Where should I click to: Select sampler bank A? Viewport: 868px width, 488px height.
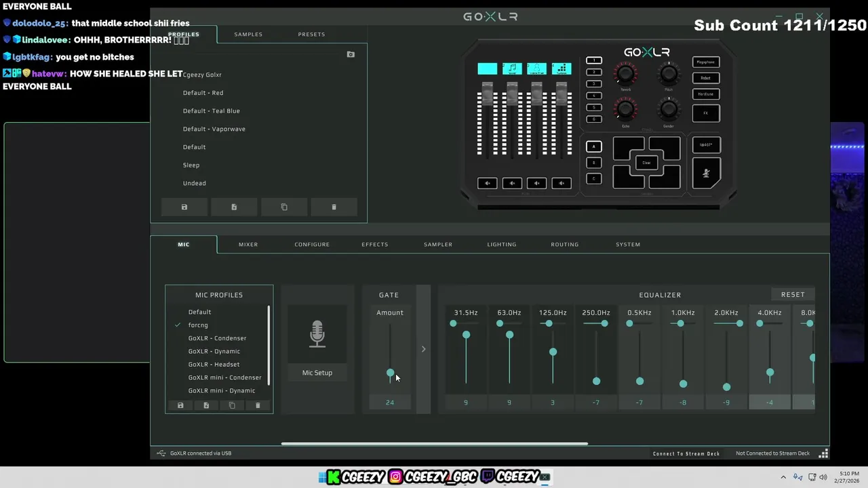[x=593, y=146]
